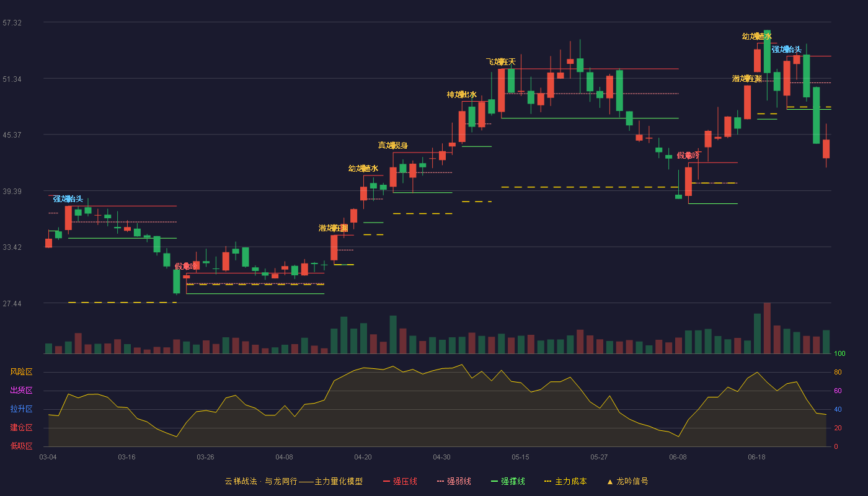Click the 假龙吟 signal label in late March
Screen dimensions: 868x496
click(x=186, y=267)
